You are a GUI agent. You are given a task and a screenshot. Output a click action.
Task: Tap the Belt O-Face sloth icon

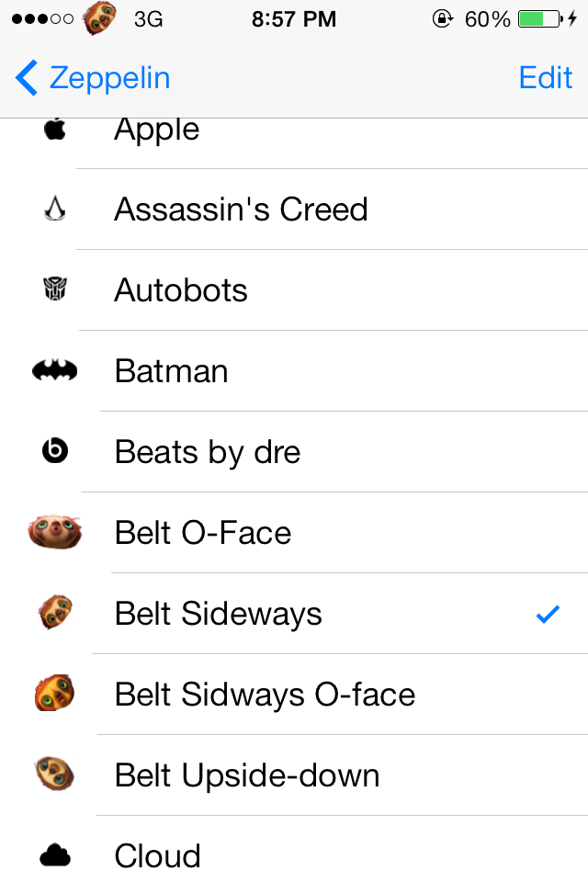(x=54, y=532)
